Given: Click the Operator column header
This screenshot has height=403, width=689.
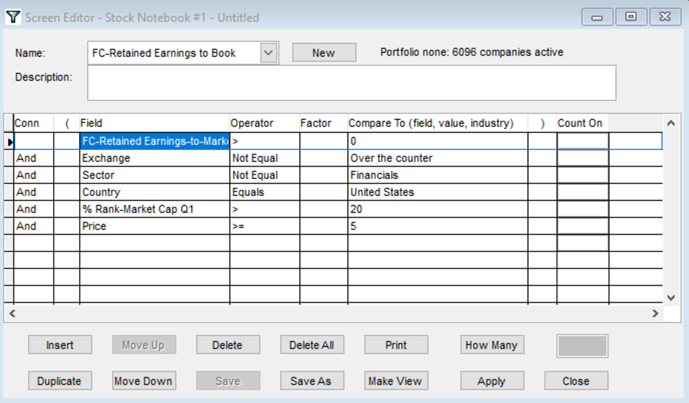Looking at the screenshot, I should click(265, 123).
